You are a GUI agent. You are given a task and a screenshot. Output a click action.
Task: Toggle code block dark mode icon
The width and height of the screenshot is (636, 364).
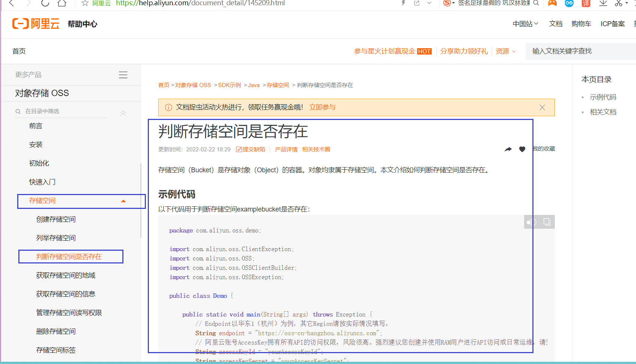(x=532, y=222)
